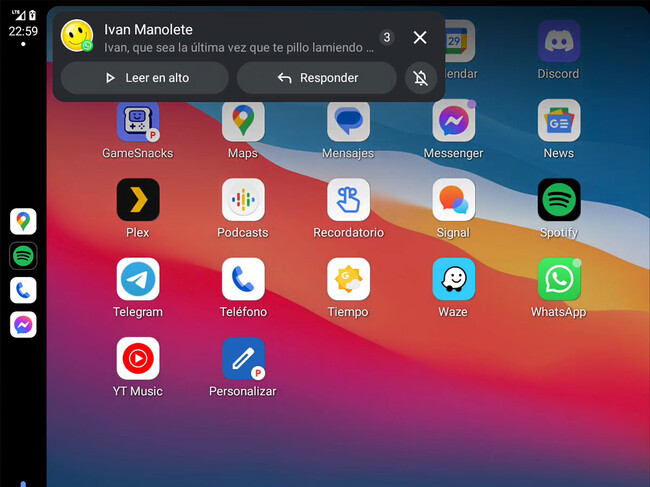
Task: Open the message preview text from Ivan
Action: [x=239, y=48]
